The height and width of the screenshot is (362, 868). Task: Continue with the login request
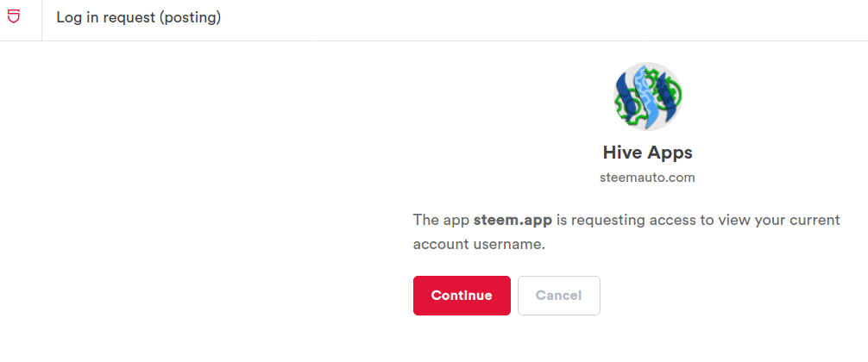point(462,296)
